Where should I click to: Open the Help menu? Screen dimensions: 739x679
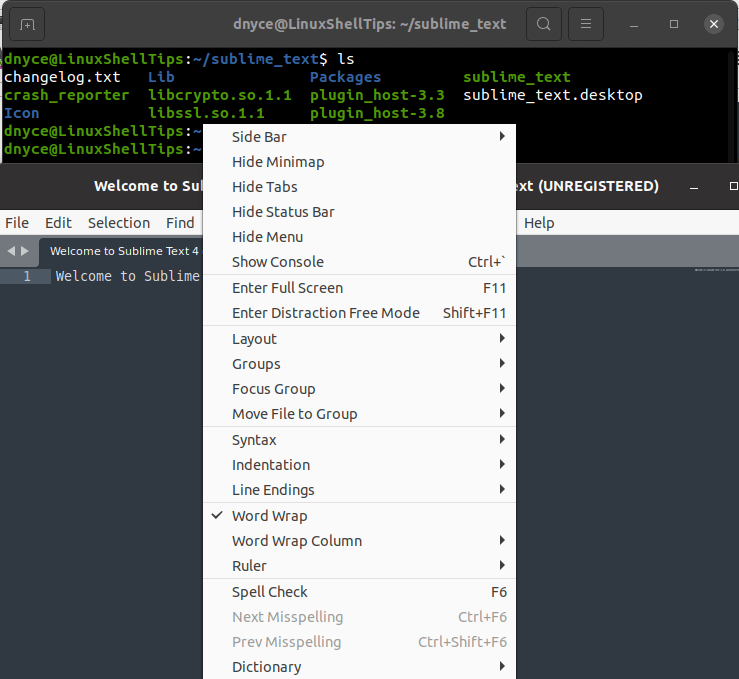coord(539,223)
